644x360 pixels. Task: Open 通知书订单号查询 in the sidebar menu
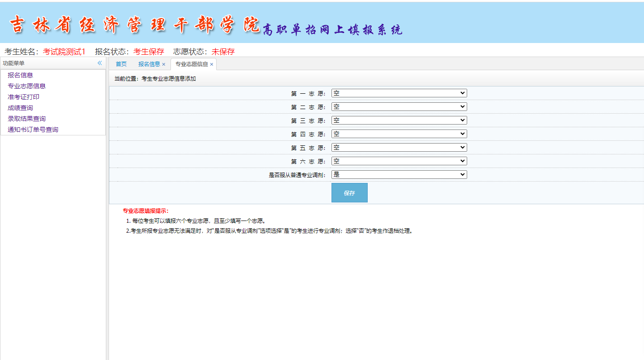[x=33, y=130]
